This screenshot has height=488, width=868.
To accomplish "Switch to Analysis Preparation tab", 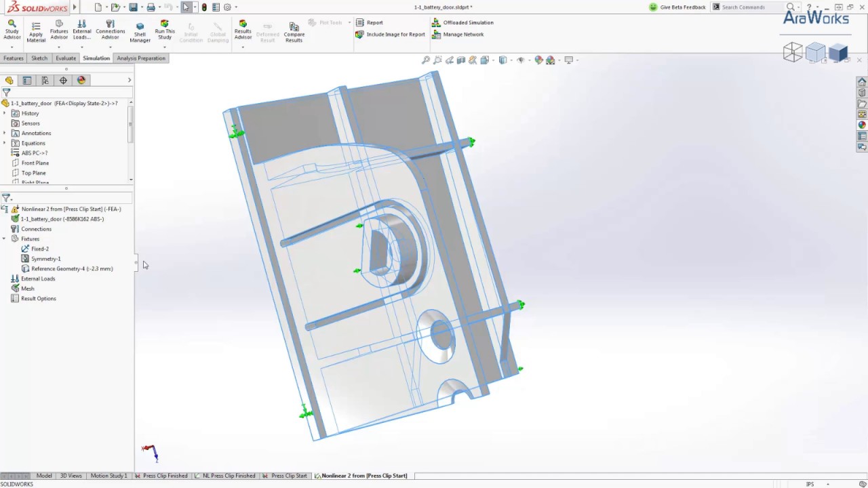I will pyautogui.click(x=141, y=58).
